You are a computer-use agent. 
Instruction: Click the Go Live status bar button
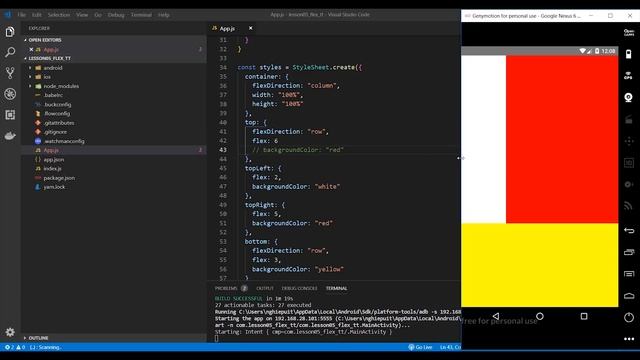pos(420,347)
